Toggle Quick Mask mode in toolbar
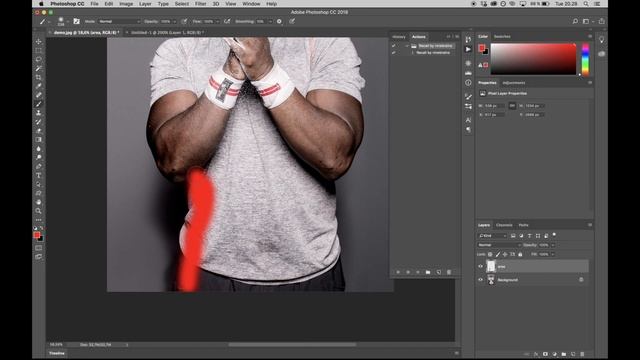The height and width of the screenshot is (360, 640). [x=38, y=248]
